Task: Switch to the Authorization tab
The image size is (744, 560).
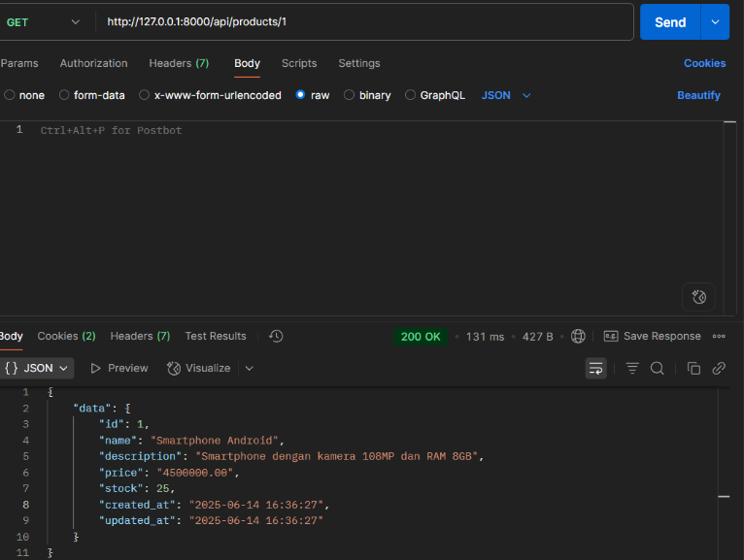Action: (93, 63)
